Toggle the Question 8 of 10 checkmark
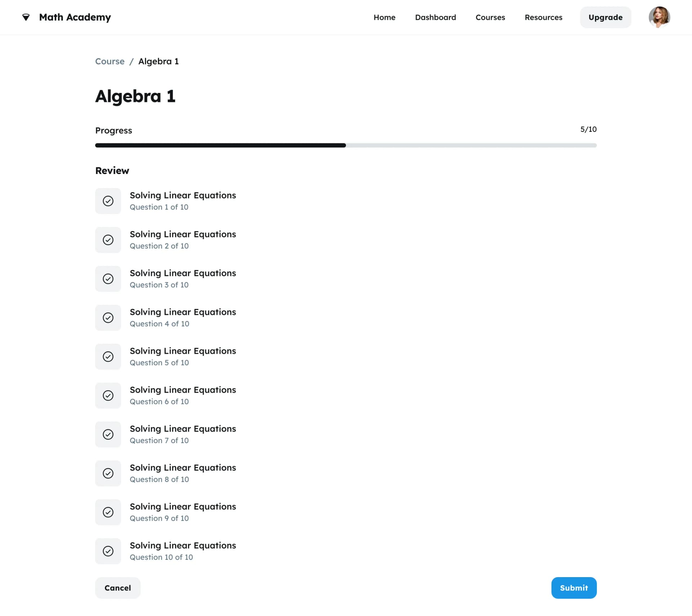Image resolution: width=692 pixels, height=616 pixels. pyautogui.click(x=108, y=473)
